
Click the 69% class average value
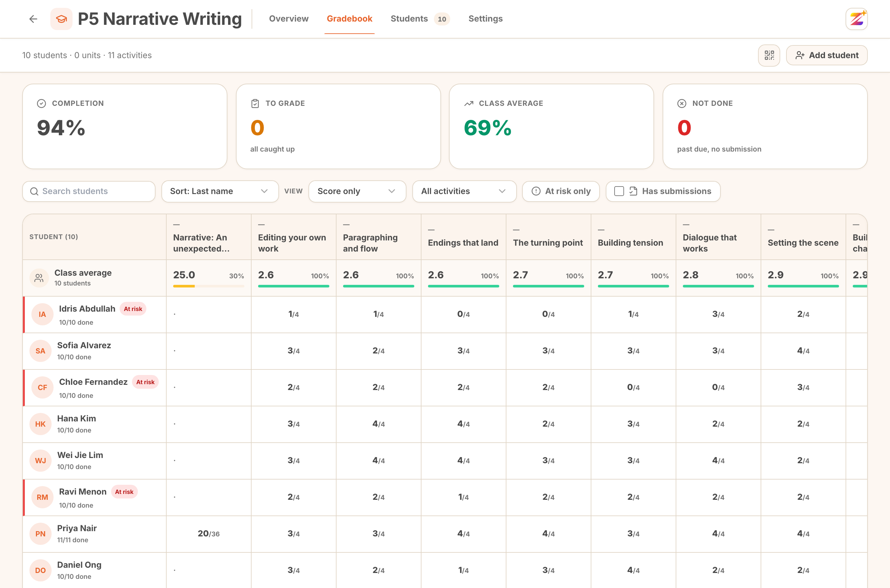pyautogui.click(x=487, y=128)
